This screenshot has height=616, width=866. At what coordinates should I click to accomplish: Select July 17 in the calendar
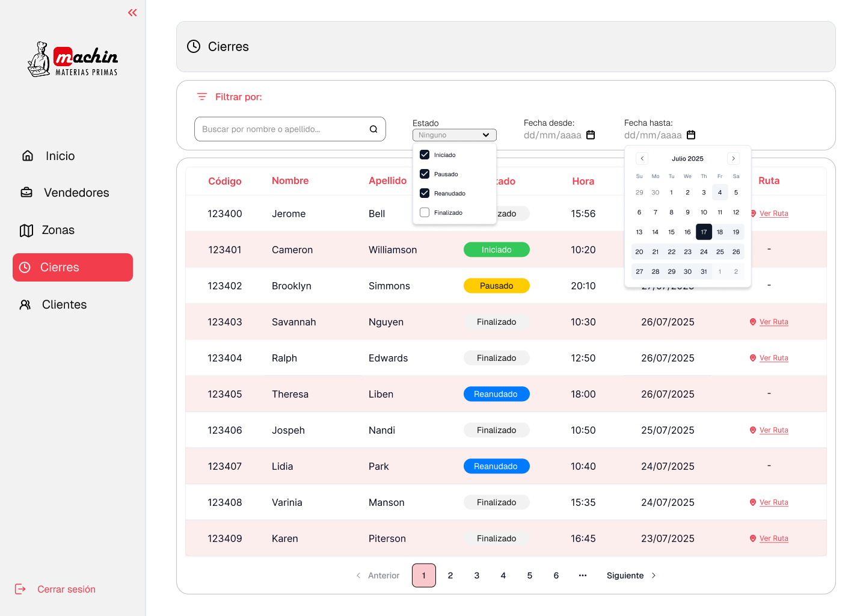tap(704, 232)
